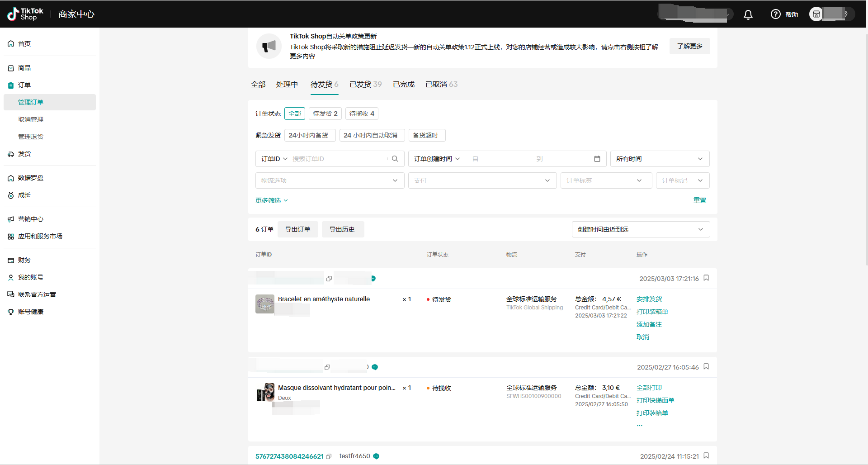
Task: Switch to the 已发货 tab
Action: tap(365, 85)
